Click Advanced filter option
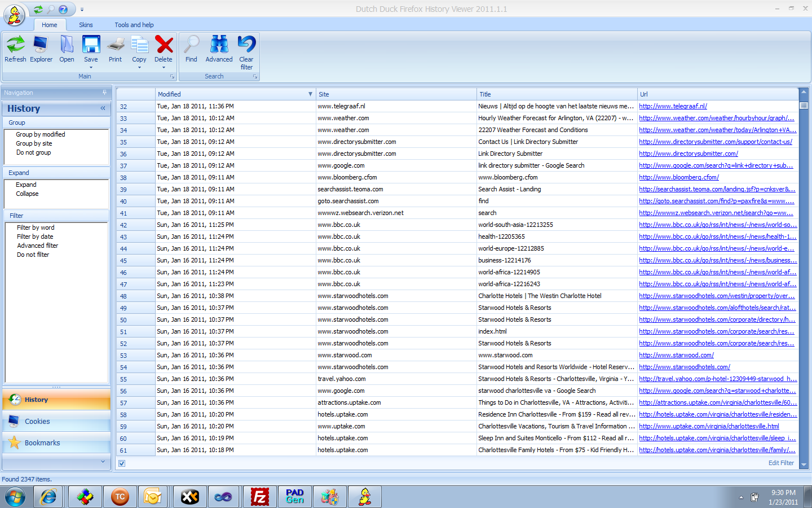812x508 pixels. (x=37, y=246)
